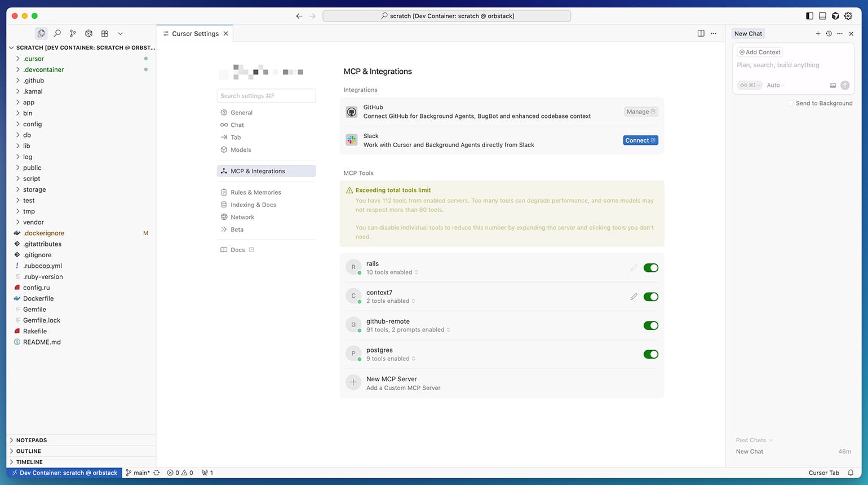Viewport: 868px width, 485px height.
Task: Switch to the Models settings section
Action: [x=241, y=150]
